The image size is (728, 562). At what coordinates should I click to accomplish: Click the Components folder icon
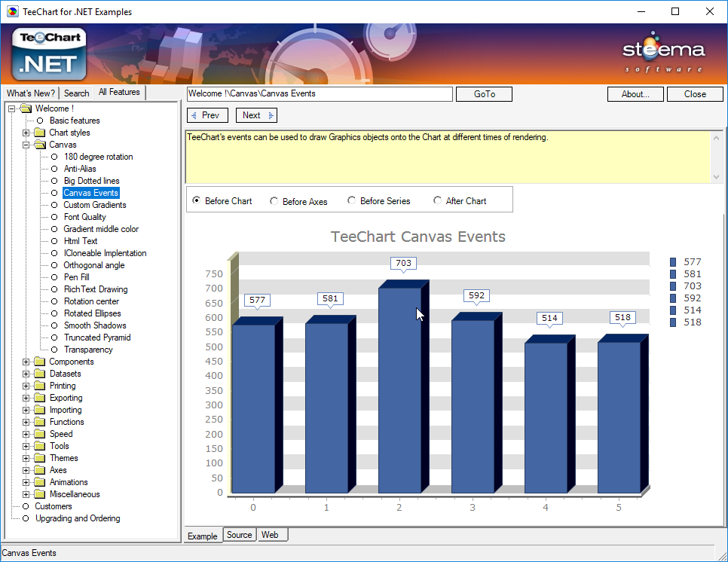[x=40, y=362]
